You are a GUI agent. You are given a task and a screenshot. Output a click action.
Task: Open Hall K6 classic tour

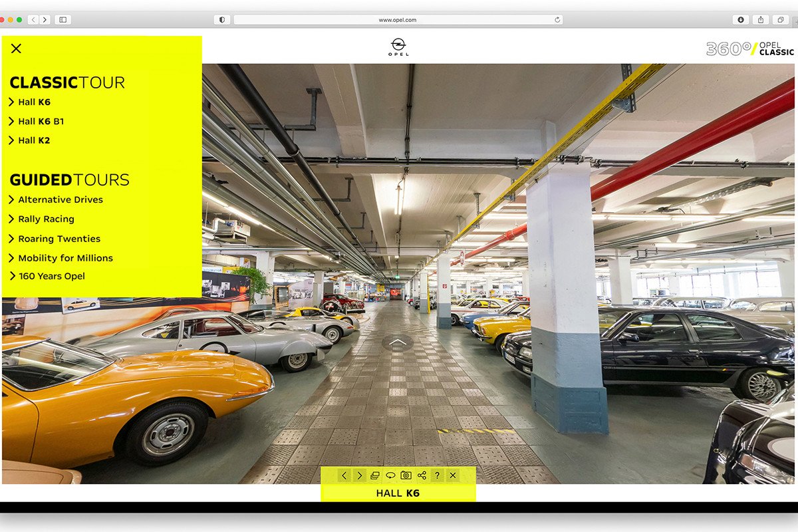tap(30, 102)
